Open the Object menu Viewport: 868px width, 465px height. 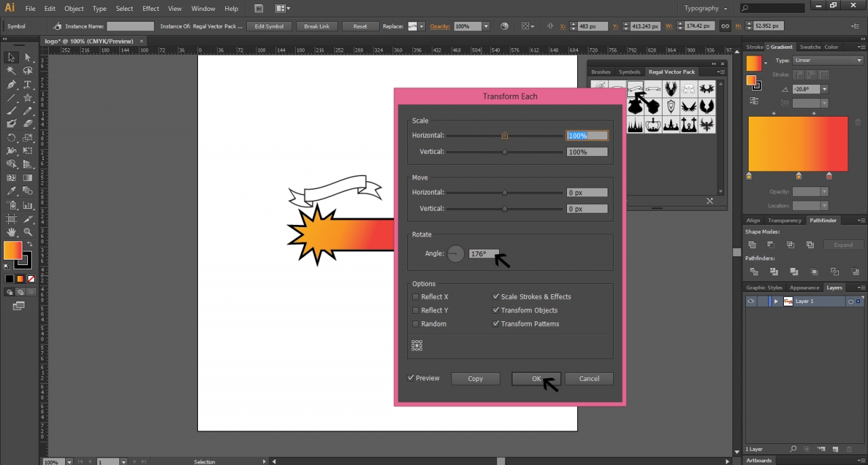(74, 9)
